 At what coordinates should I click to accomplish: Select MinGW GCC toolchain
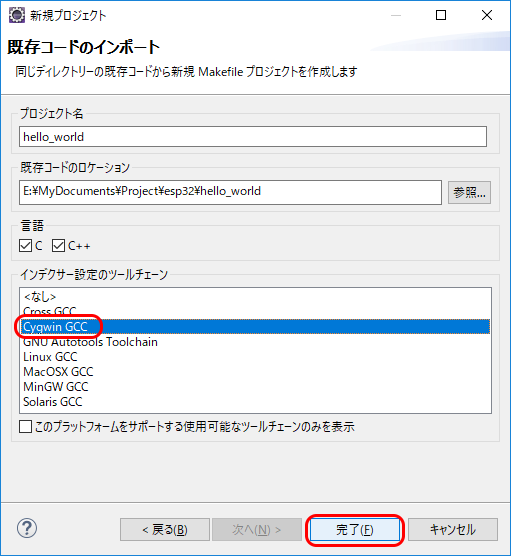point(255,387)
